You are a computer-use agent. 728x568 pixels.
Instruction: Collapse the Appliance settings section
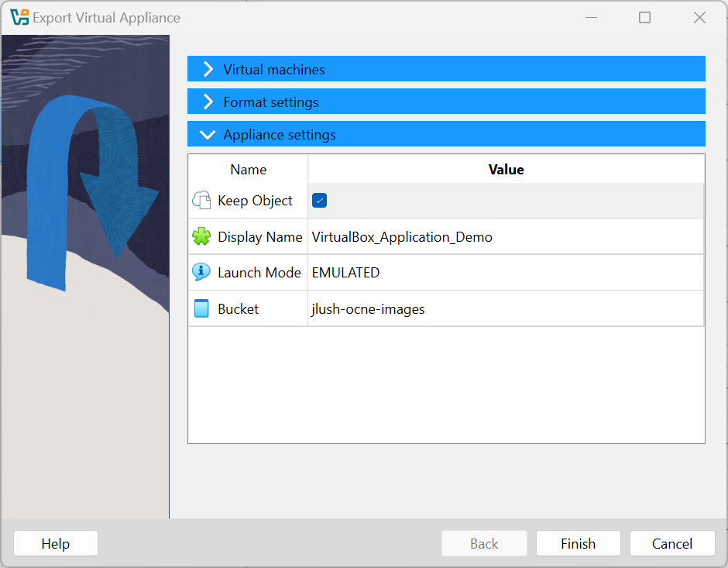(446, 134)
